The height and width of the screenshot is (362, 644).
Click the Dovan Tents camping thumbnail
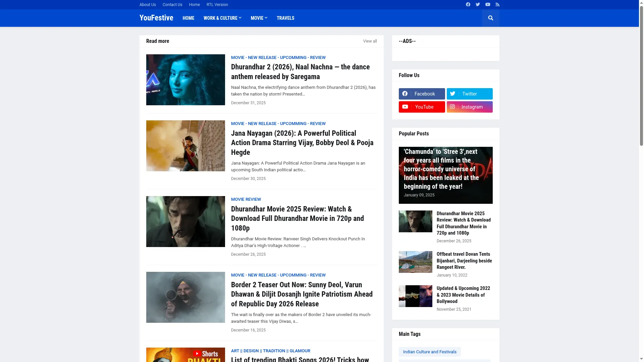tap(416, 262)
